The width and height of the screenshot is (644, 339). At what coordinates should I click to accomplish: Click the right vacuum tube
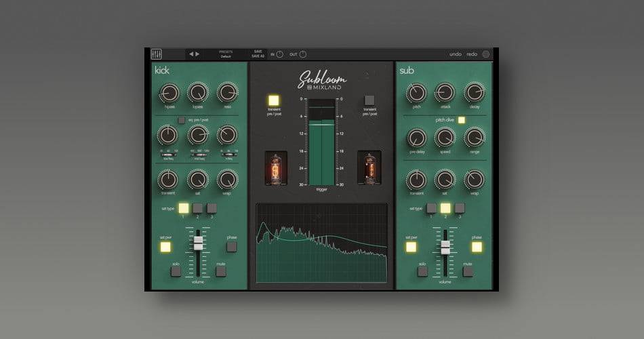[369, 168]
